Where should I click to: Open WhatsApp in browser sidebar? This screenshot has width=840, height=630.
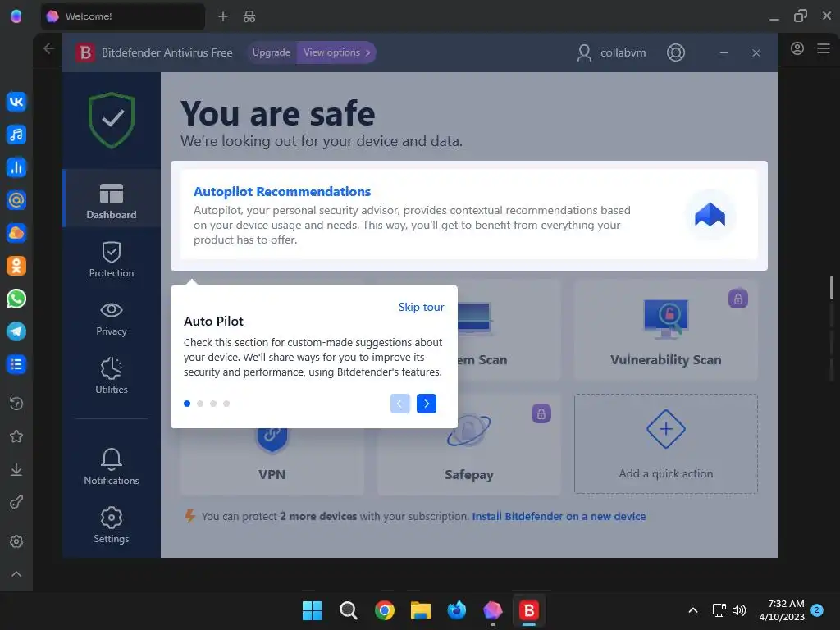tap(16, 299)
